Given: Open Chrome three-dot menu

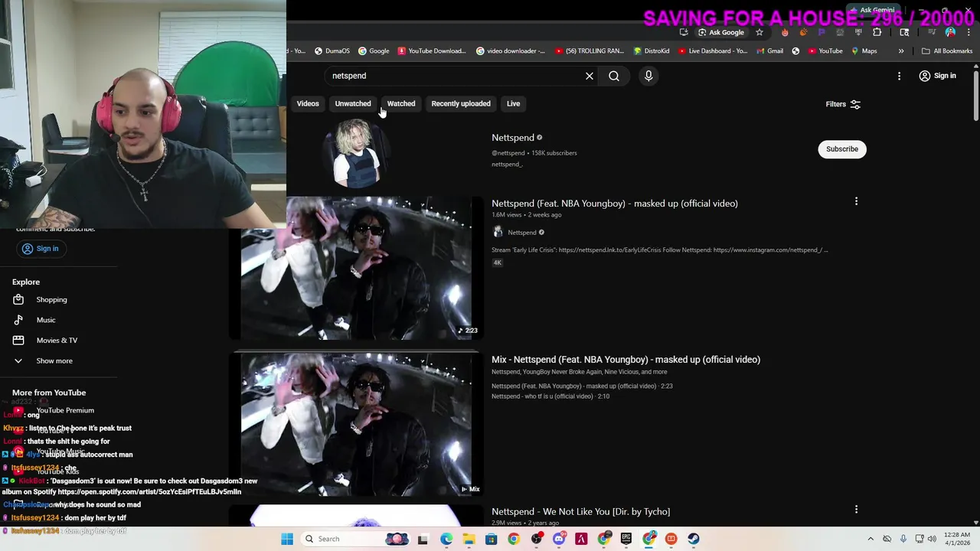Looking at the screenshot, I should tap(967, 32).
